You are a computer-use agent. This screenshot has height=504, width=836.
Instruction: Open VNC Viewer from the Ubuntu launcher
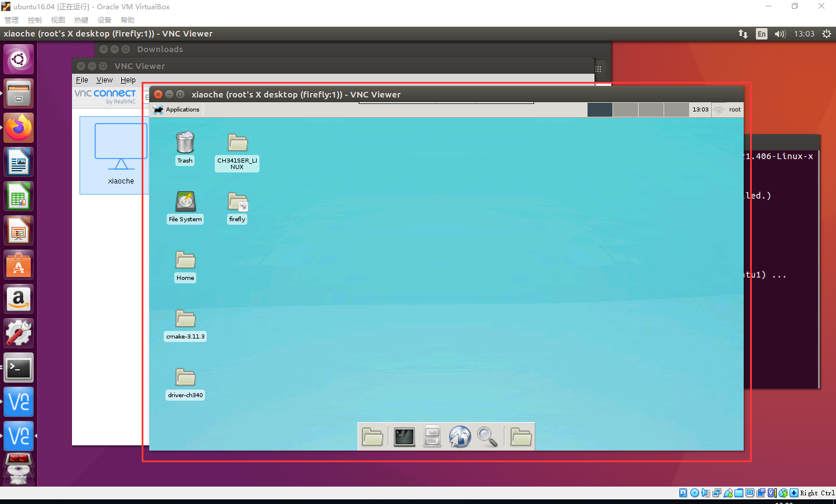[19, 401]
